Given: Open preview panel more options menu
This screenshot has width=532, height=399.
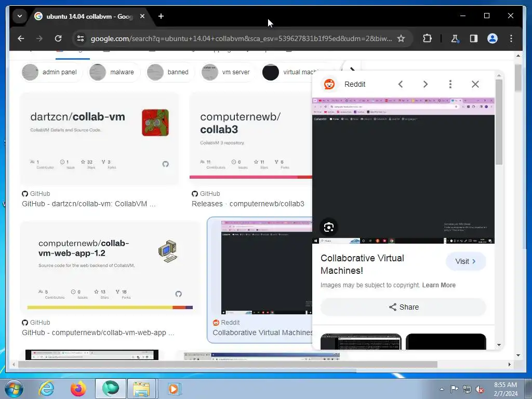Looking at the screenshot, I should click(450, 84).
